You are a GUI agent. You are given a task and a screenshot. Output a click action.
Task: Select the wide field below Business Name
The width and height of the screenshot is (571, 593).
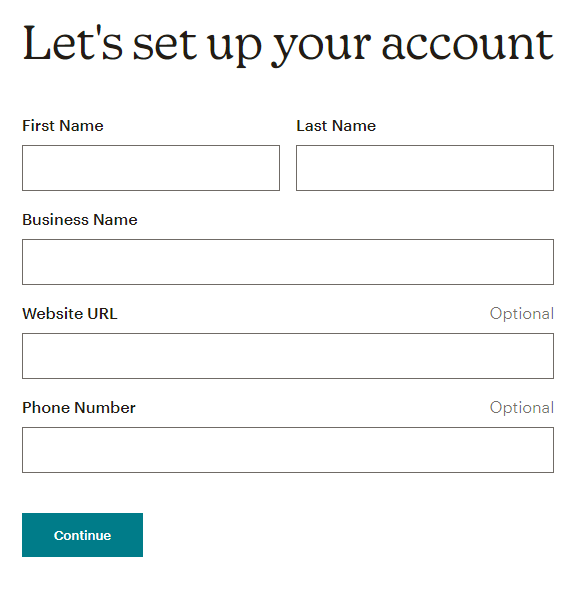[x=288, y=262]
